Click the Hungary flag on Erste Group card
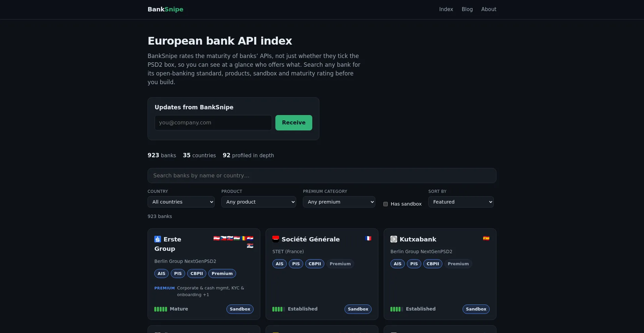The image size is (644, 333). point(237,238)
